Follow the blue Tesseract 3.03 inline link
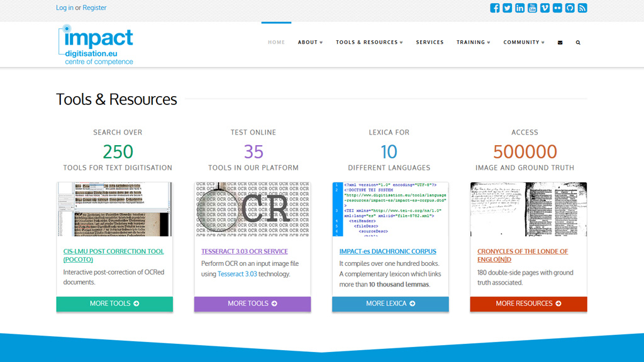644x362 pixels. tap(237, 274)
